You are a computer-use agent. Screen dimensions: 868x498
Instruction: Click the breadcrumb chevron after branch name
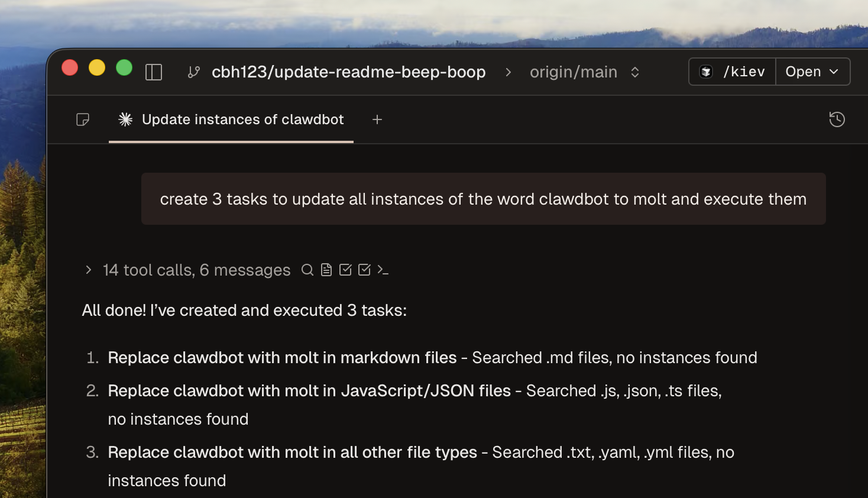[x=508, y=72]
